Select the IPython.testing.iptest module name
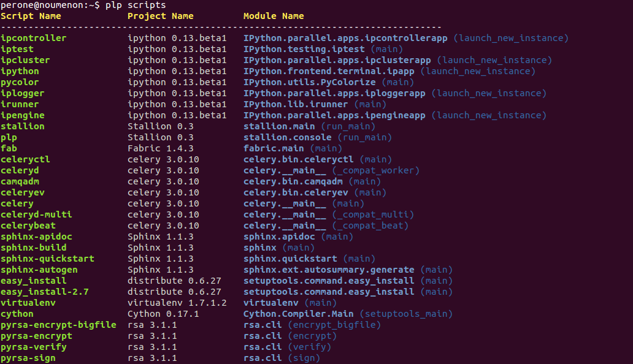The image size is (633, 364). coord(304,49)
